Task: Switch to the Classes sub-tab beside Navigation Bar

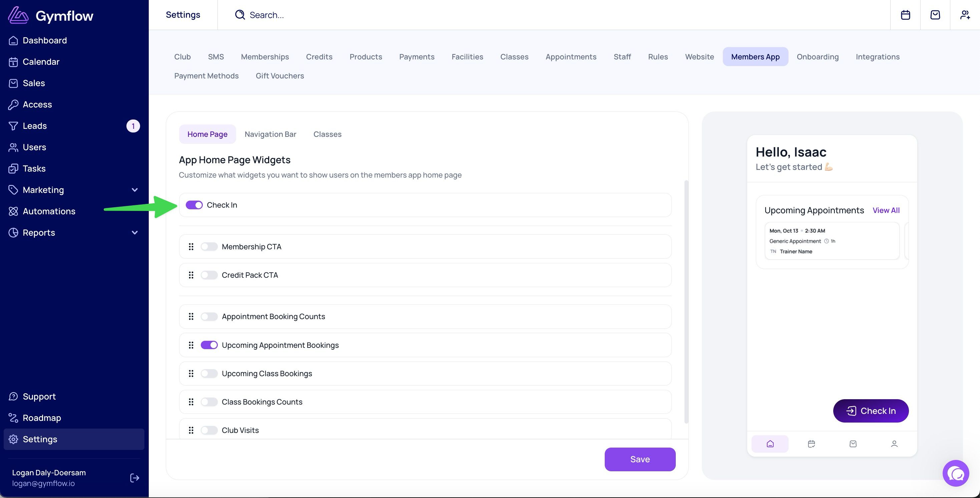Action: click(328, 134)
